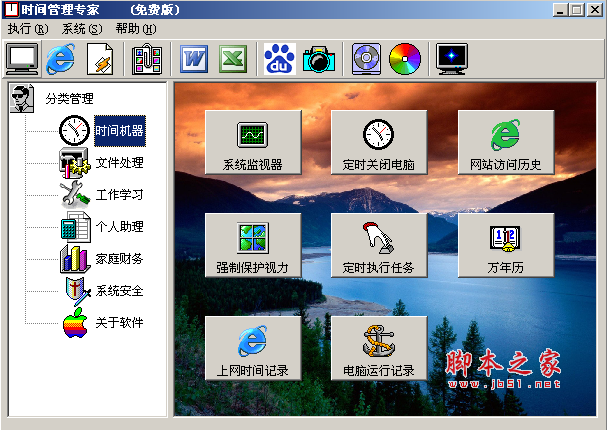Open the 网站访问历史 button
The image size is (607, 430).
click(506, 142)
